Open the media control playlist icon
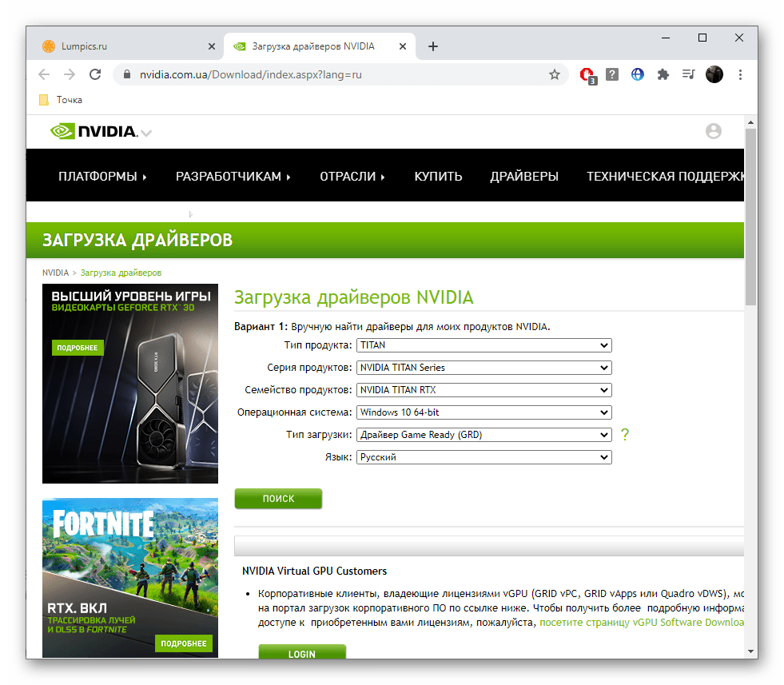This screenshot has width=784, height=685. tap(688, 74)
